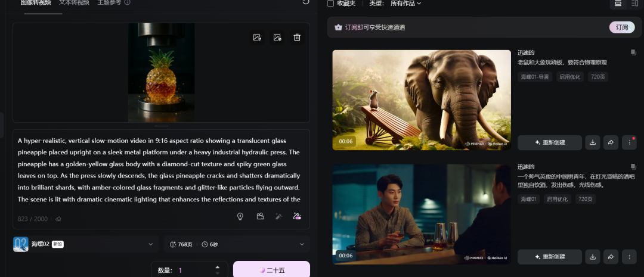Switch to the large card view layout
This screenshot has height=277, width=644.
pos(618,4)
